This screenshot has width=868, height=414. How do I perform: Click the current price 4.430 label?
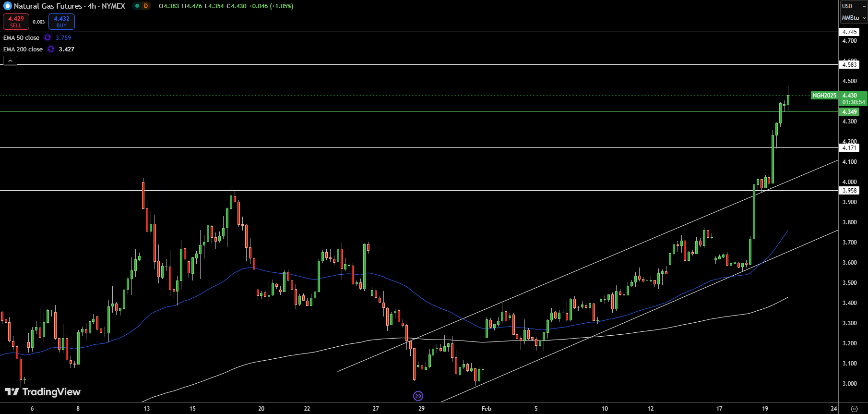[x=850, y=96]
